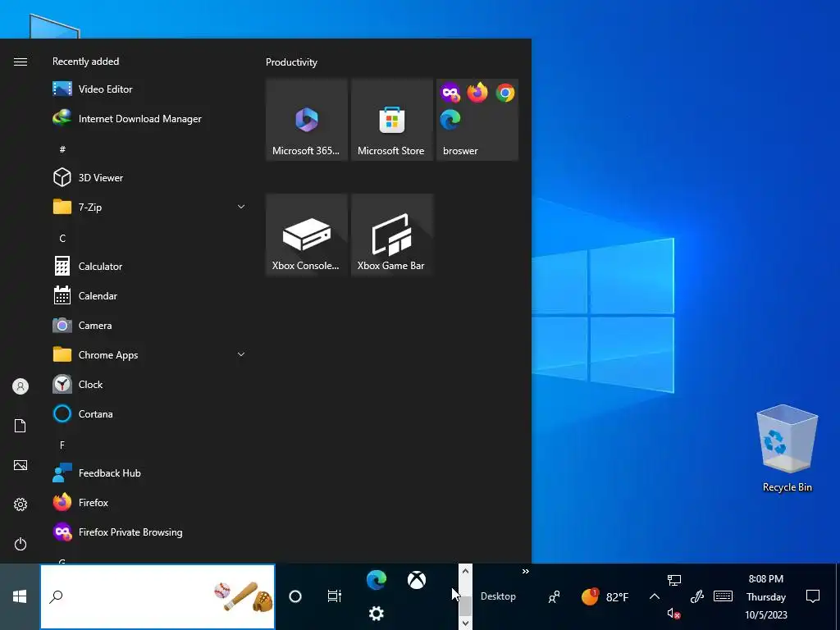Open the Xbox Game Bar tile
The height and width of the screenshot is (630, 840).
(x=391, y=235)
